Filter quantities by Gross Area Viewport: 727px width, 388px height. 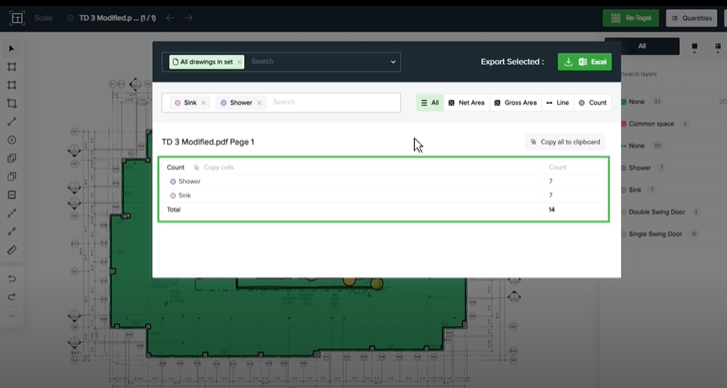516,103
